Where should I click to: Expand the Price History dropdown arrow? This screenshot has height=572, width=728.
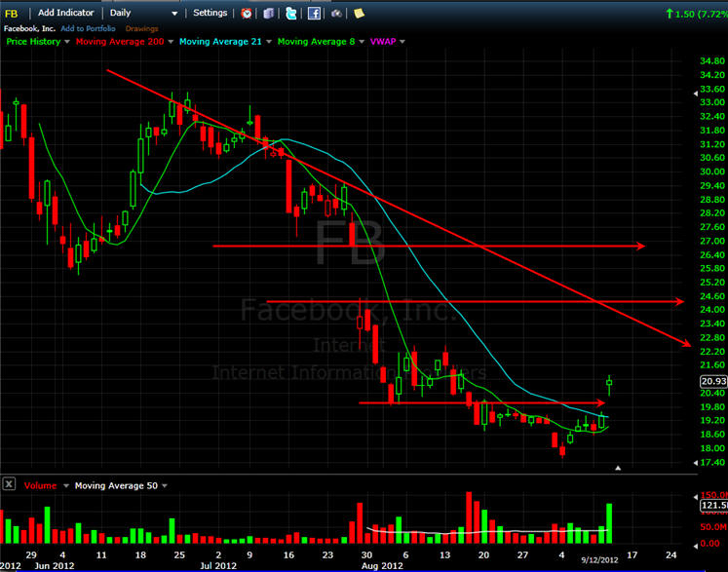pos(67,42)
